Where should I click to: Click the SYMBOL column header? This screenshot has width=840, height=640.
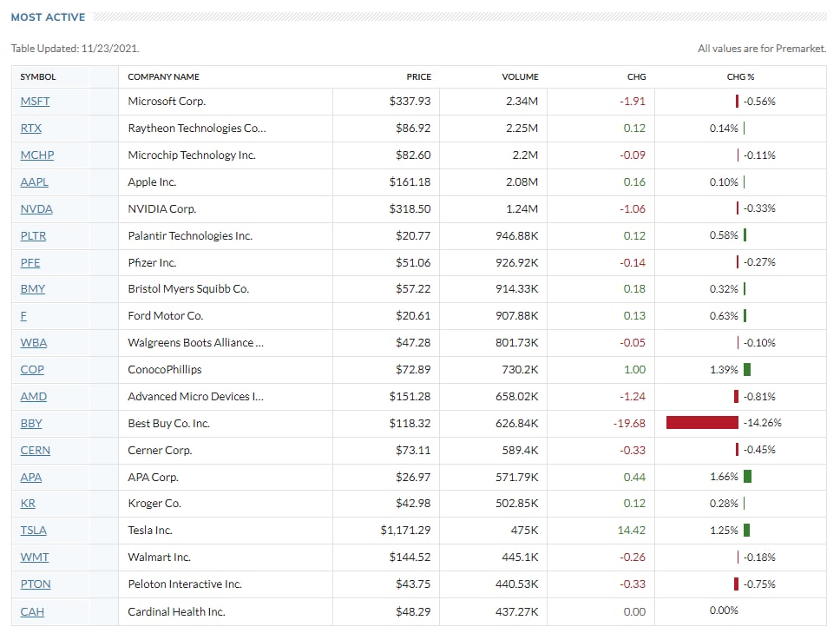click(38, 76)
